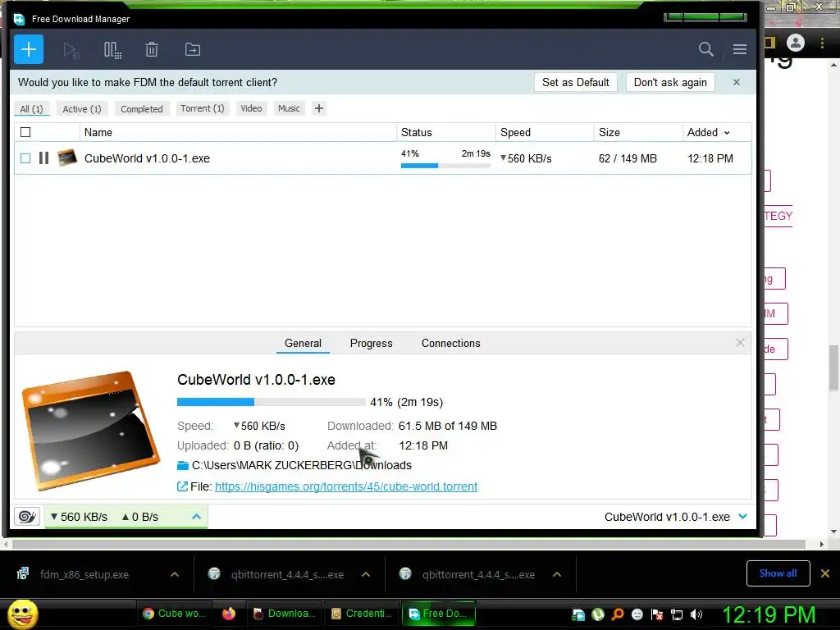Click the browser vertical scrollbar thumb

[833, 368]
